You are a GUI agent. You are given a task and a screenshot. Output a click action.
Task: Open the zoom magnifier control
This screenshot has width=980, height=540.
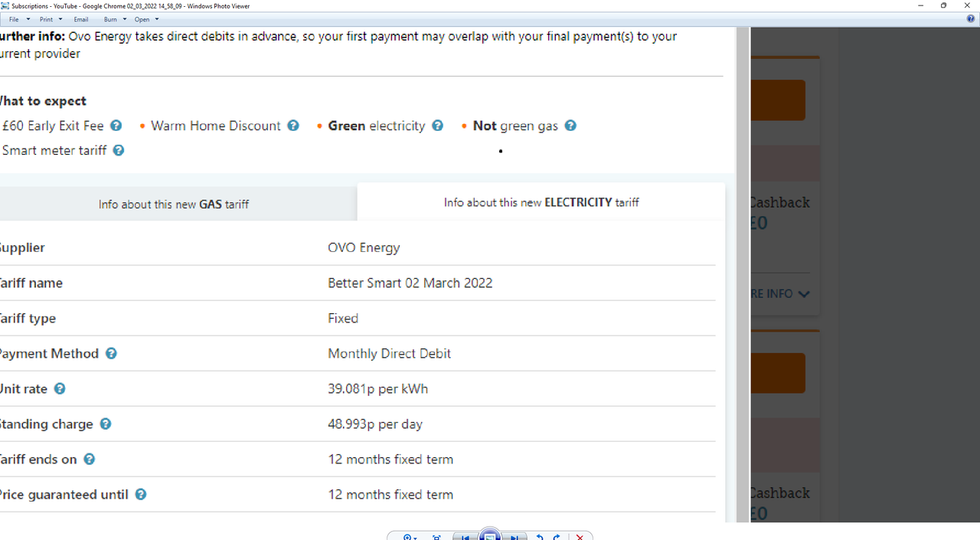click(410, 537)
